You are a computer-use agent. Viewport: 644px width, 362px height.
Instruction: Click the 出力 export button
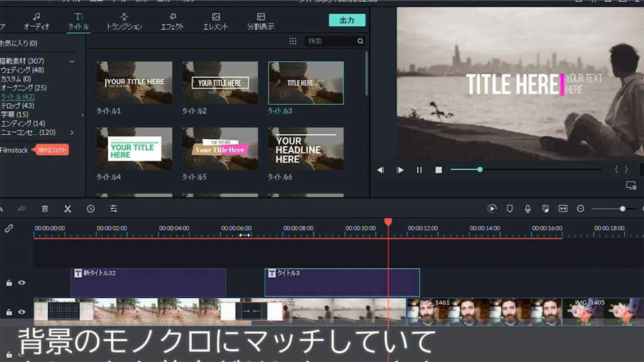pyautogui.click(x=347, y=20)
